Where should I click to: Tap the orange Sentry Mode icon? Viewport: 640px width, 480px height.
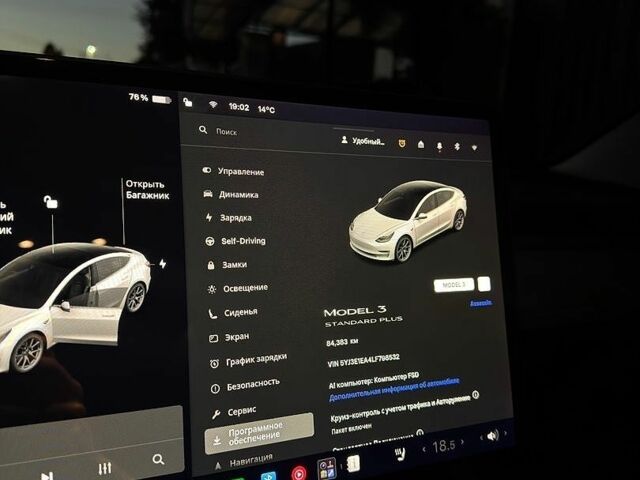[x=402, y=143]
